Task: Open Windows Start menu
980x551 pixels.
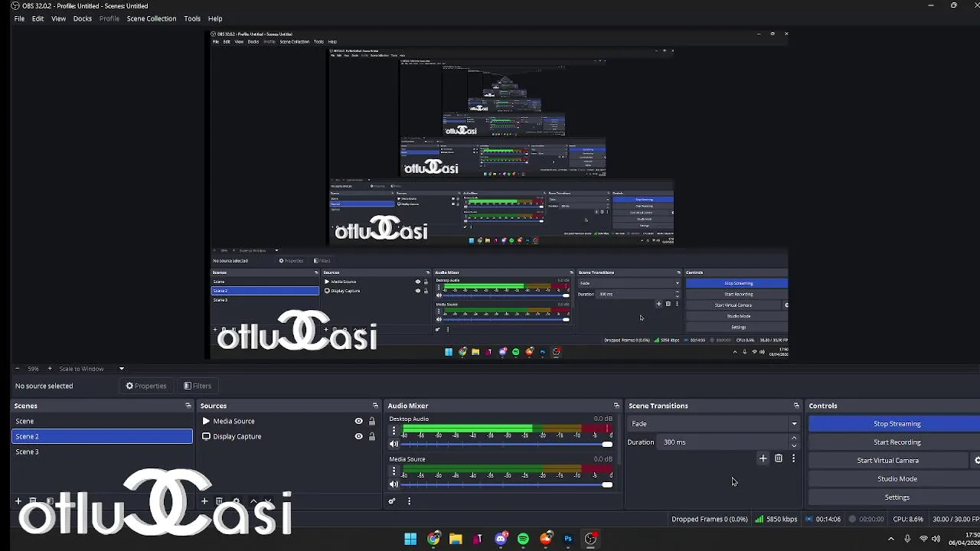Action: [x=410, y=539]
